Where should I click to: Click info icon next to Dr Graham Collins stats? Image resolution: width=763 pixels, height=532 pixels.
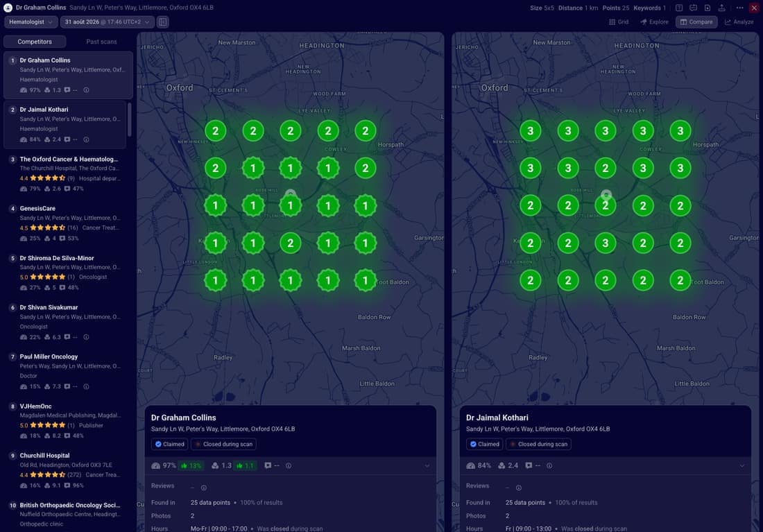pyautogui.click(x=86, y=90)
